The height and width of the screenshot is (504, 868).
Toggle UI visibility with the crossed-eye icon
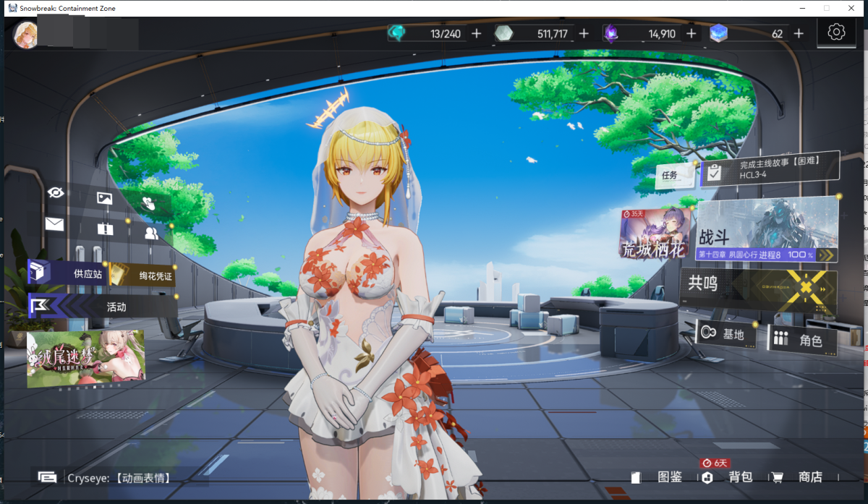[56, 192]
